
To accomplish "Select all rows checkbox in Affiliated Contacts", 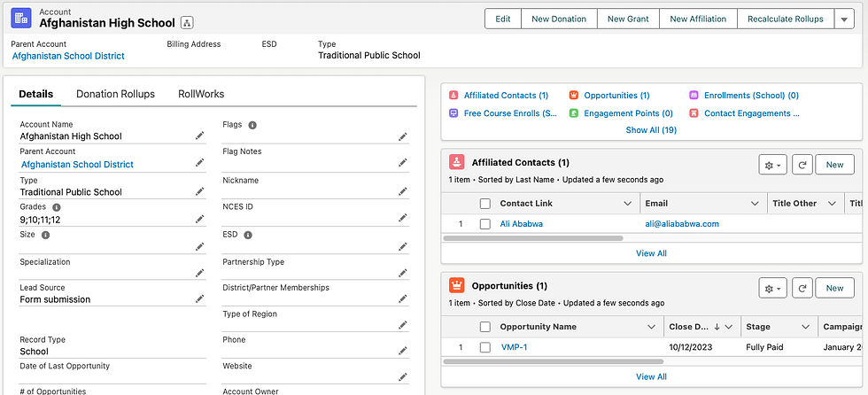I will [x=485, y=204].
